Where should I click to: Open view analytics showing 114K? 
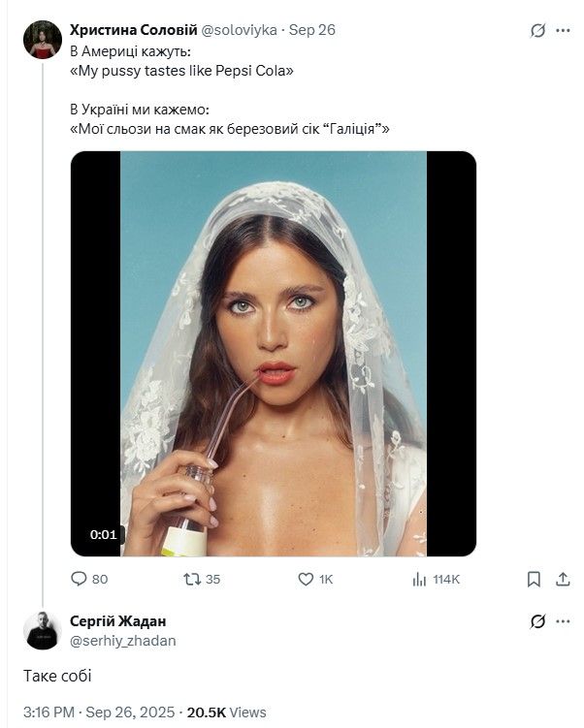pyautogui.click(x=420, y=579)
